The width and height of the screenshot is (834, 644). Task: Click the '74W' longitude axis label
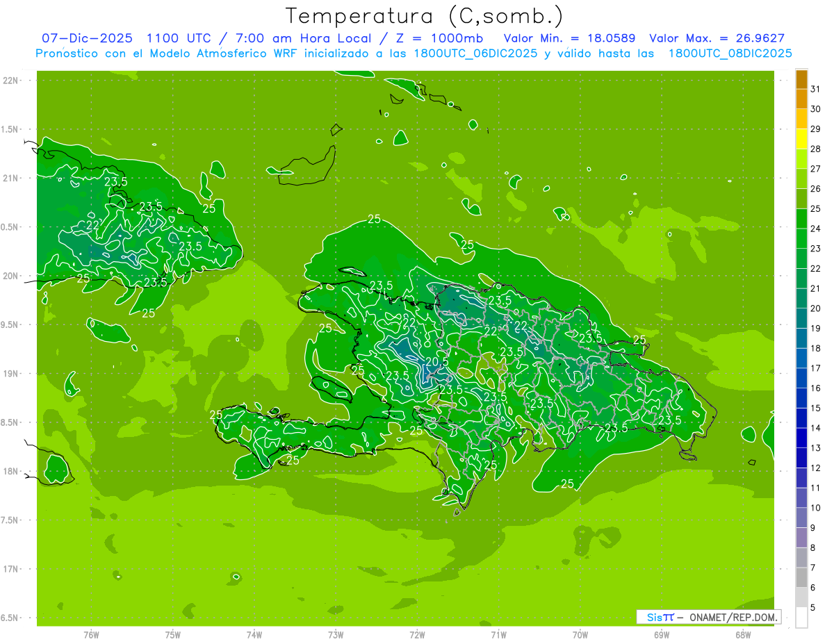click(254, 634)
